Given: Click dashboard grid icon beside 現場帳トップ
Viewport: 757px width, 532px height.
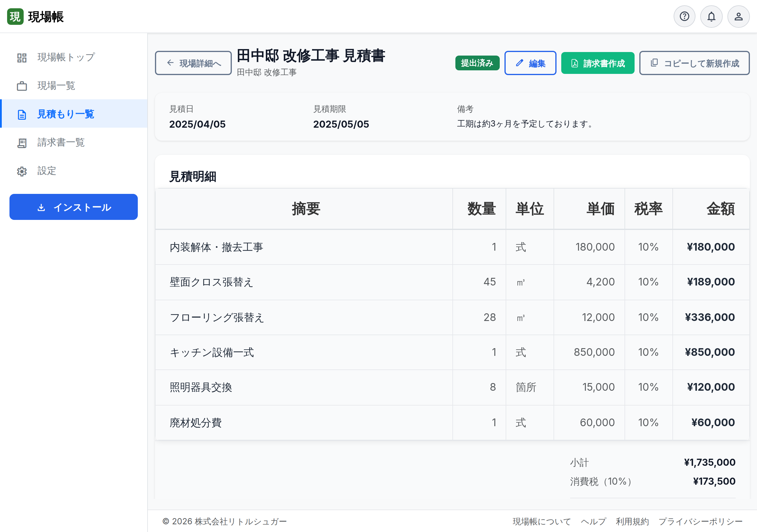Looking at the screenshot, I should pos(22,58).
